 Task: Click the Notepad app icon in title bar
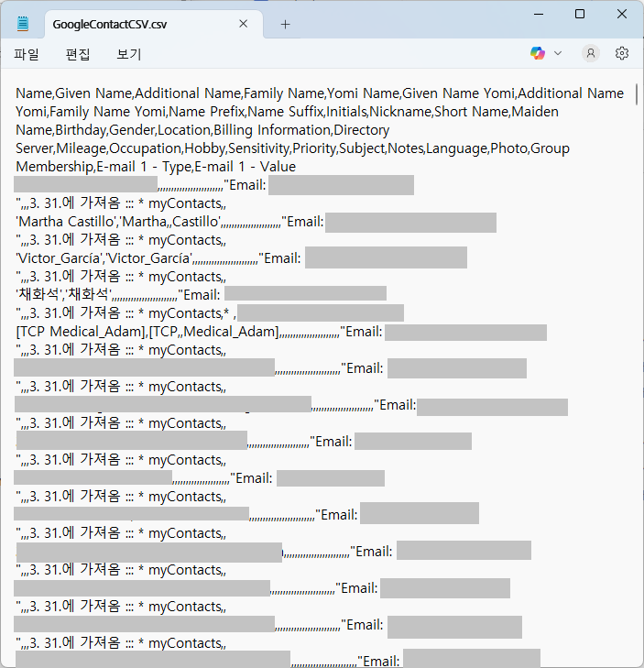[x=23, y=24]
